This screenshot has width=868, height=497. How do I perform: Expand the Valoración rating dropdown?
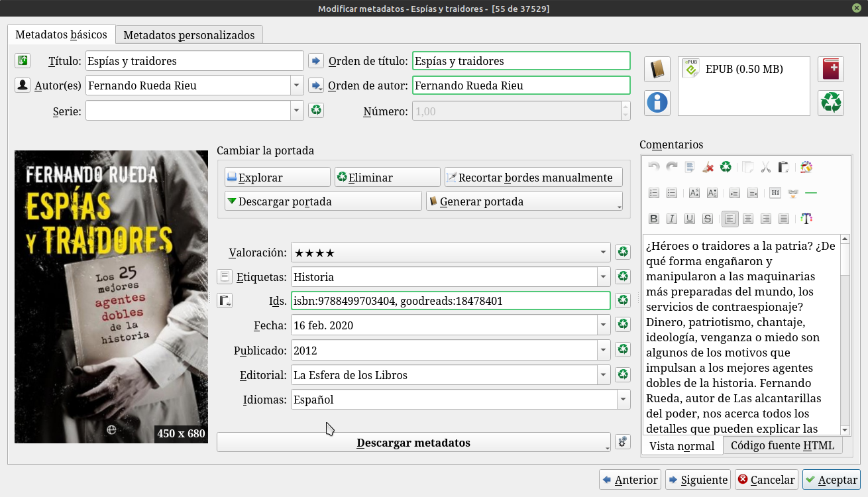click(x=603, y=252)
